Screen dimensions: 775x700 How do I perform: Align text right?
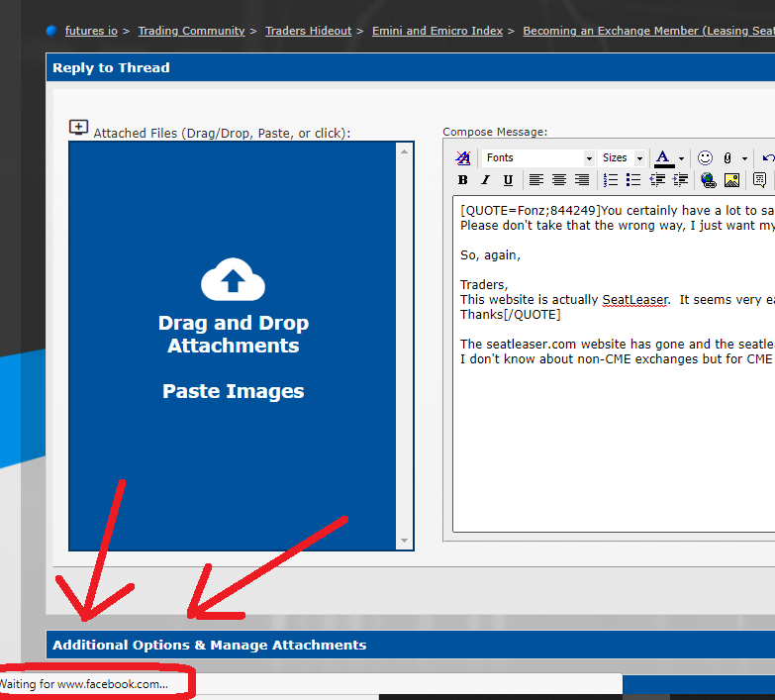[582, 180]
